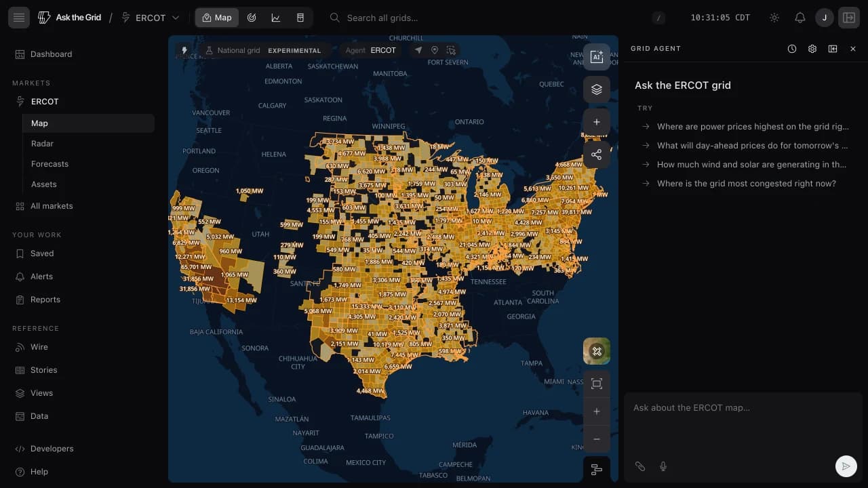Screen dimensions: 868x488
Task: Click the map pin icon on map toolbar
Action: click(x=435, y=50)
